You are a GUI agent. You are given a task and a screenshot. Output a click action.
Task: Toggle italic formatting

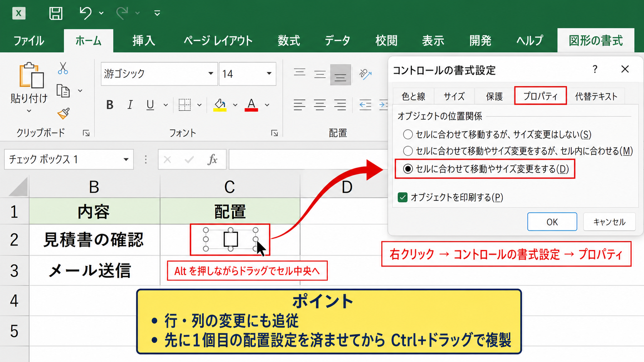coord(130,105)
